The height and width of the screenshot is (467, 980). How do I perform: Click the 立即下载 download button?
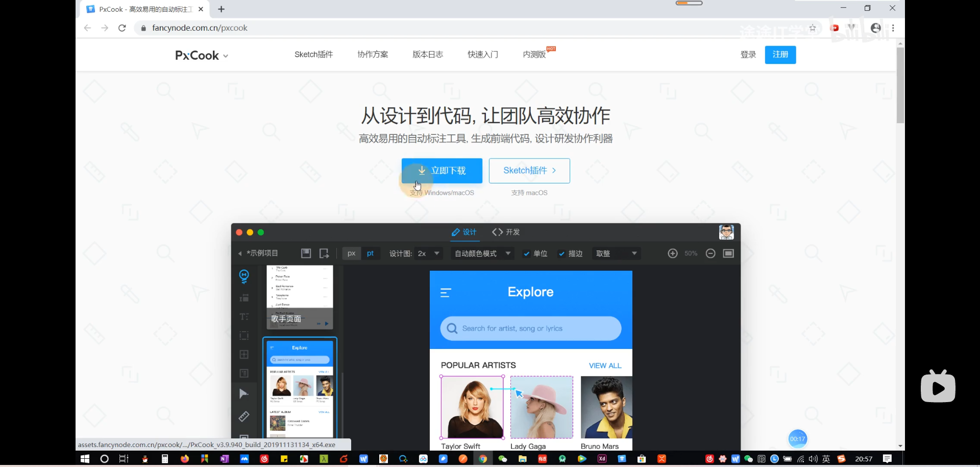click(442, 171)
